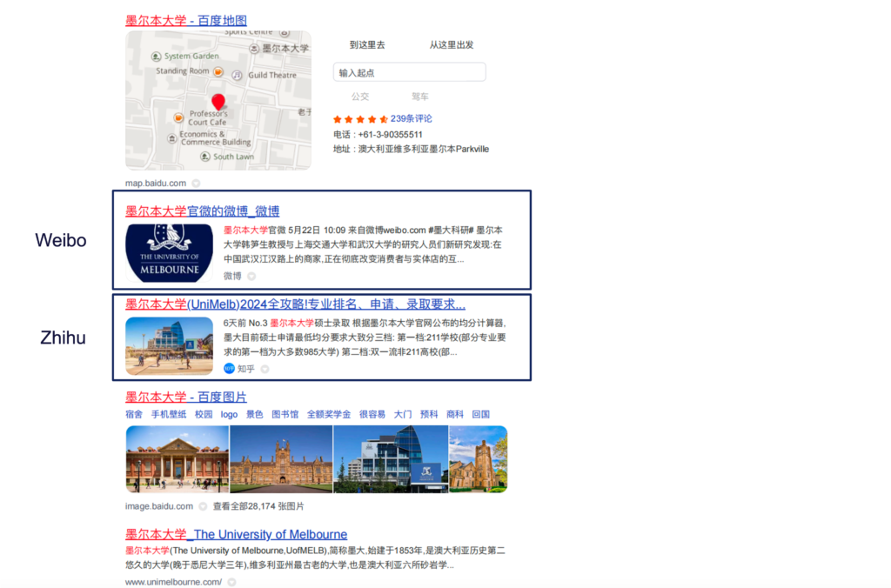Click the 电话：+61-3-90355511 phone text
This screenshot has height=588, width=891.
click(378, 135)
